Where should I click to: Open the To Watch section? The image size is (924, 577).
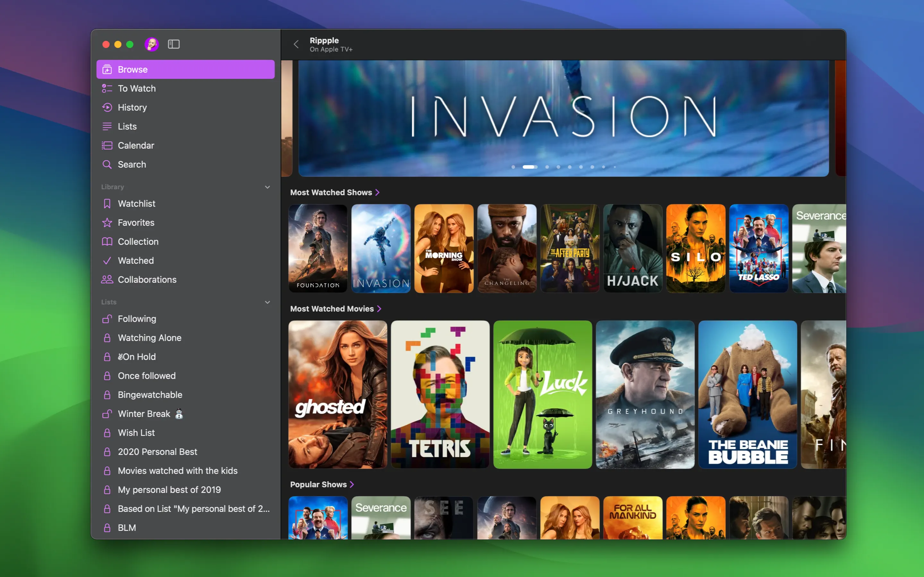pos(136,88)
